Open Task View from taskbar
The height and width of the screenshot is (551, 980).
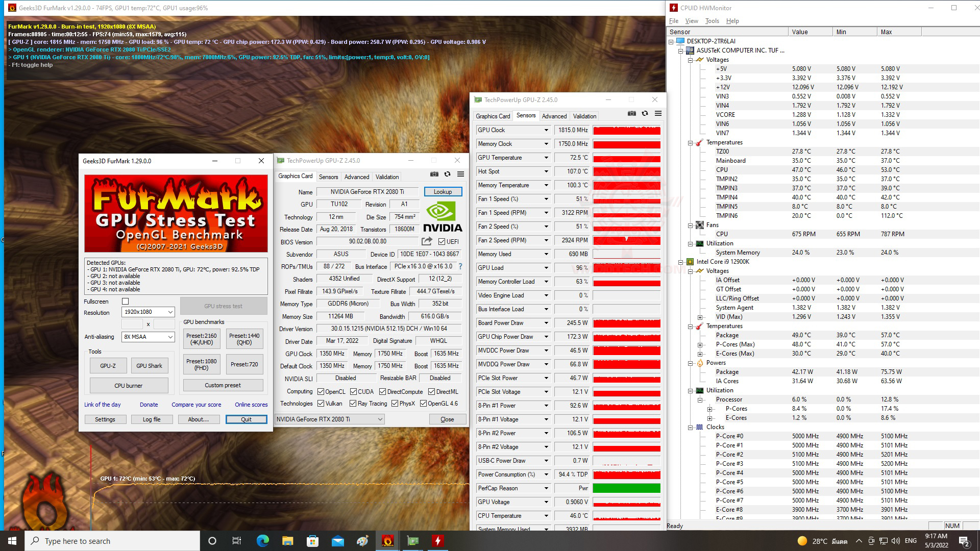(237, 541)
